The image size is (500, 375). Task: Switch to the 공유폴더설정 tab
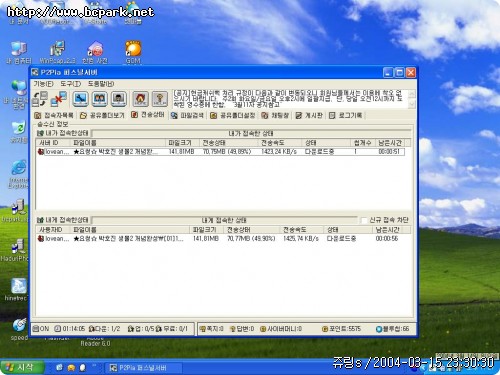tap(233, 115)
